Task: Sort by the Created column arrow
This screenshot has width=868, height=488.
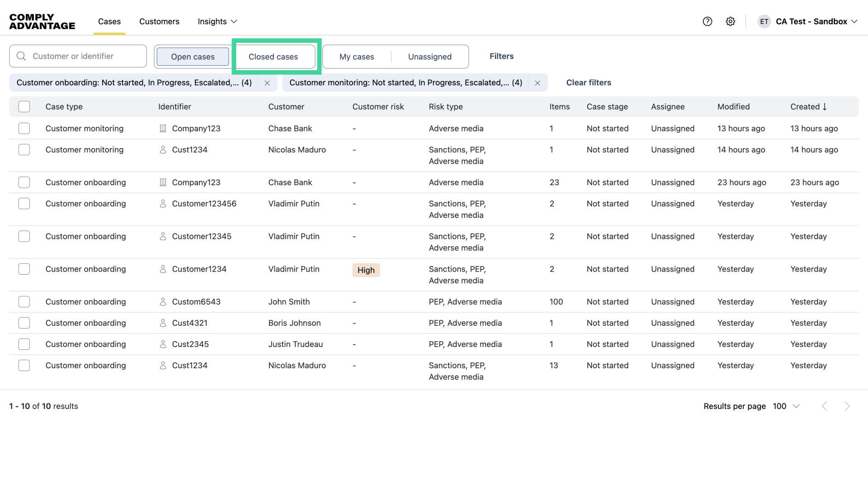Action: tap(825, 107)
